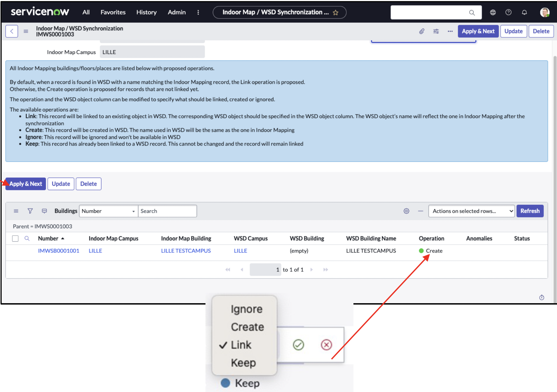Open the All menu

coord(86,12)
